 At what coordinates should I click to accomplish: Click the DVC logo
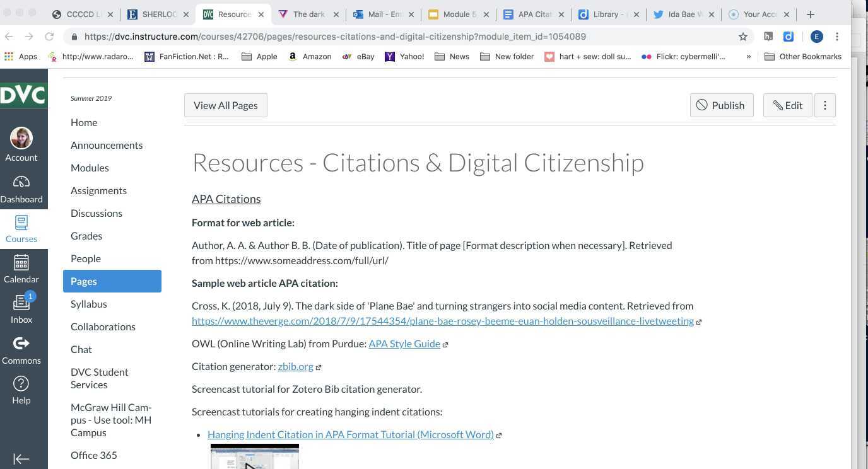click(x=23, y=95)
